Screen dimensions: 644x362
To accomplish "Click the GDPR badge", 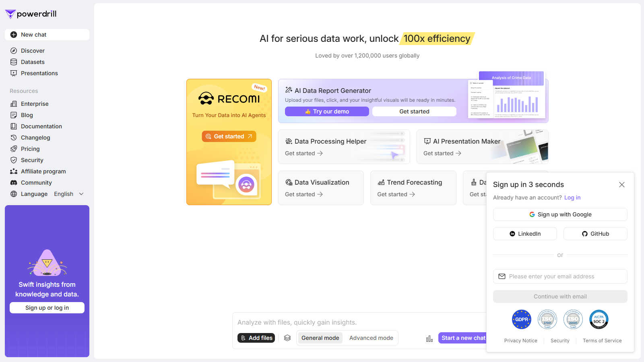I will 522,319.
